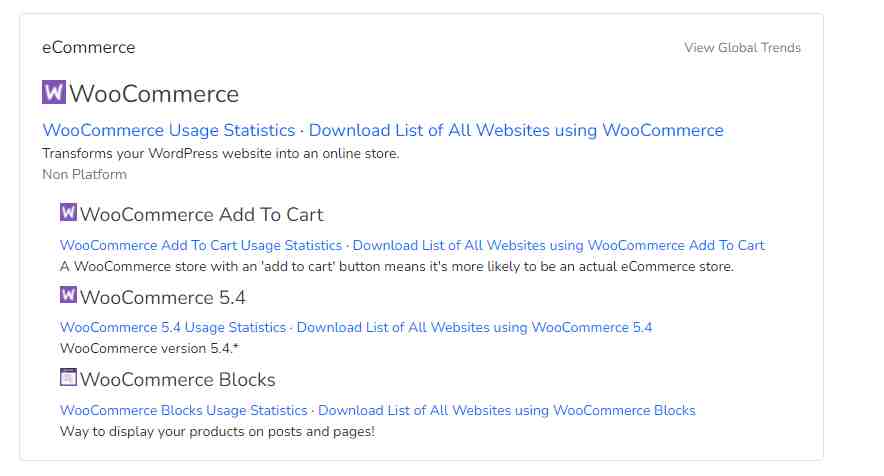Open WooCommerce 5.4 Usage Statistics link
This screenshot has width=884, height=476.
tap(173, 328)
